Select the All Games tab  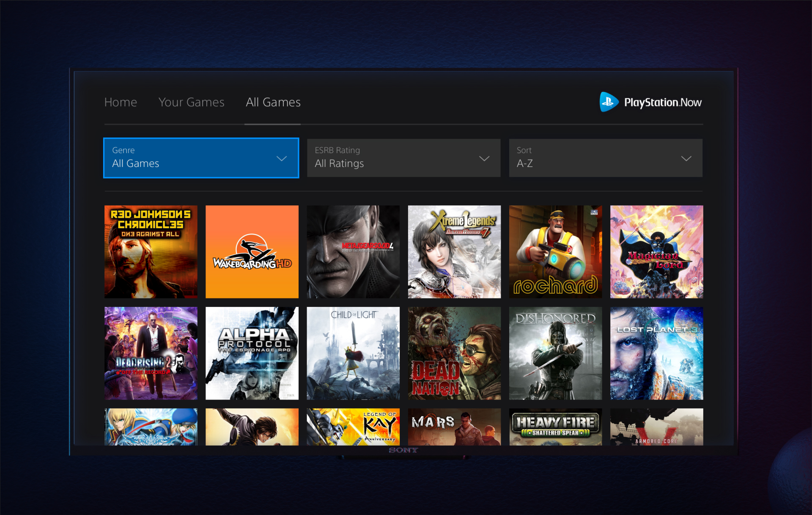[x=273, y=102]
